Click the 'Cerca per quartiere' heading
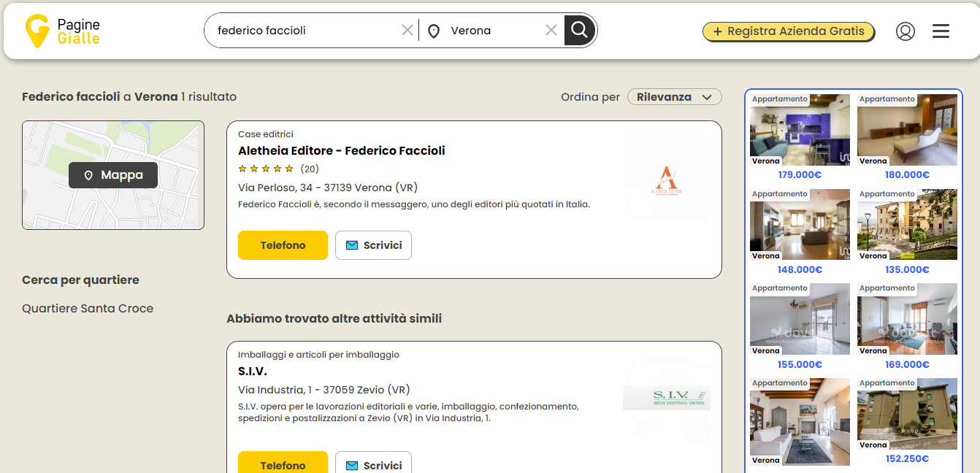This screenshot has width=980, height=473. click(x=80, y=280)
